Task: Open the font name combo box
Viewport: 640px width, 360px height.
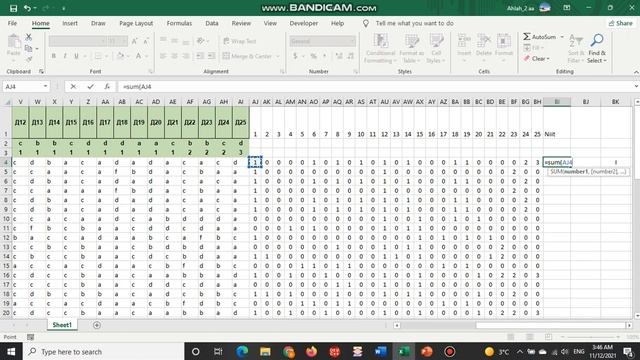Action: (x=77, y=41)
